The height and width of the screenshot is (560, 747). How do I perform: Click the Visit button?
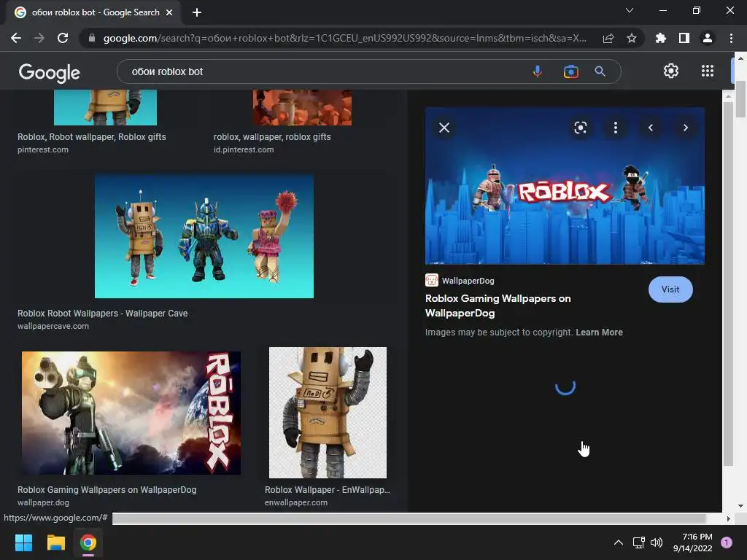click(x=670, y=289)
